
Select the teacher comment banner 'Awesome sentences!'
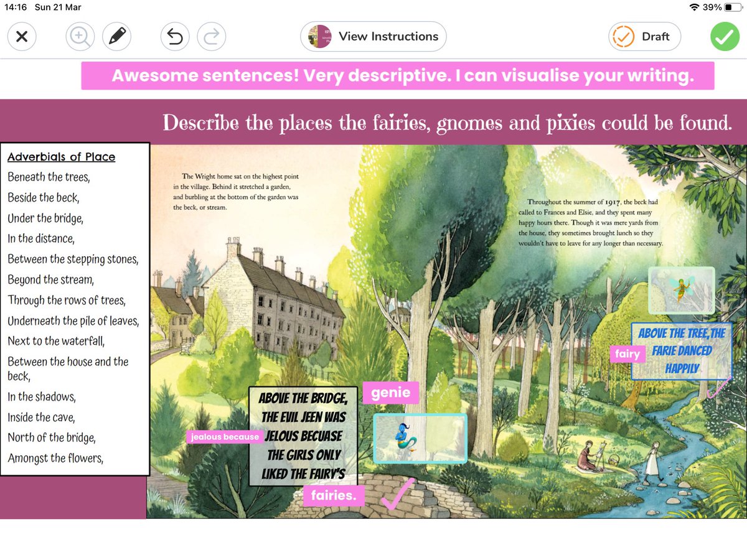[398, 76]
